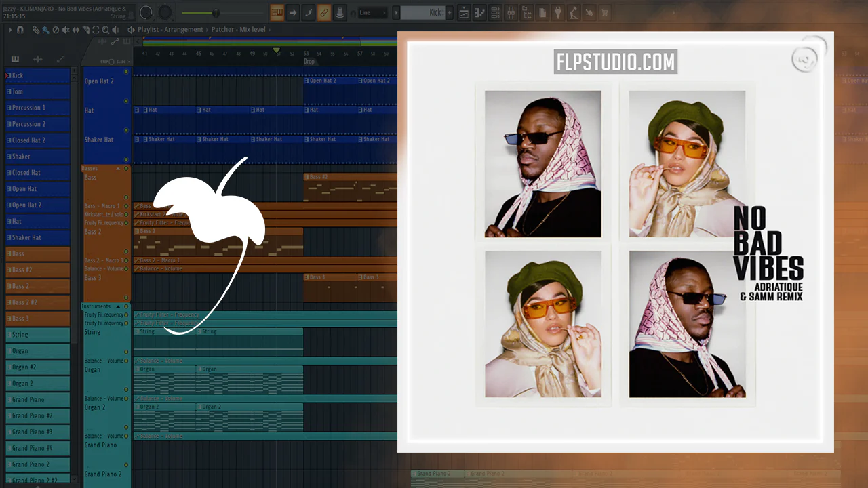Select the Slip tool in playlist toolbar

point(76,30)
